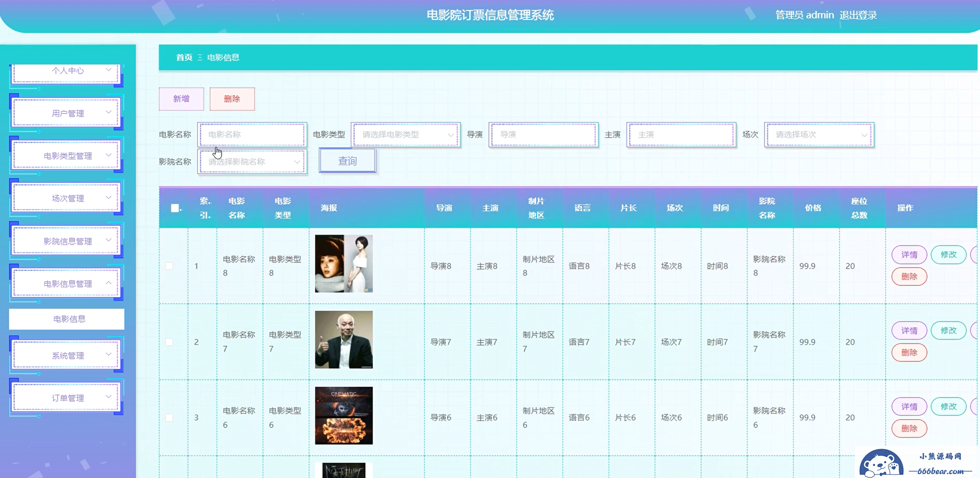
Task: Check the row 2 电影名称7 checkbox
Action: [169, 342]
